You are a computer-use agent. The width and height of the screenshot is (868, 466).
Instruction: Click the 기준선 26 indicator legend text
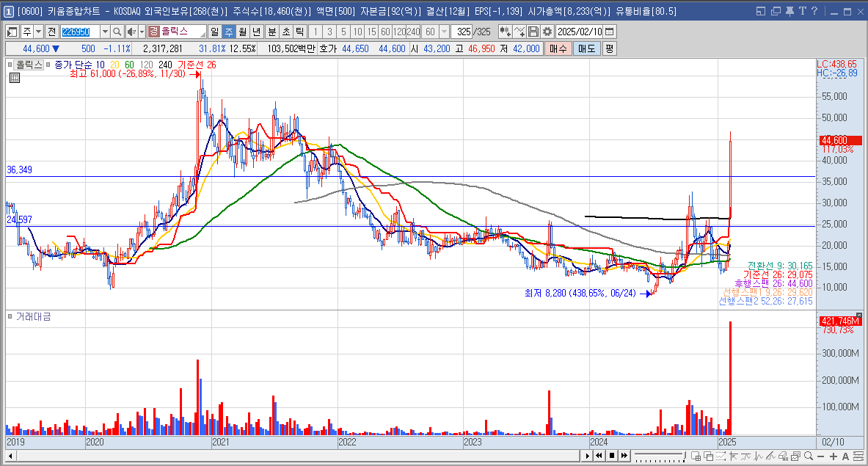tap(197, 65)
